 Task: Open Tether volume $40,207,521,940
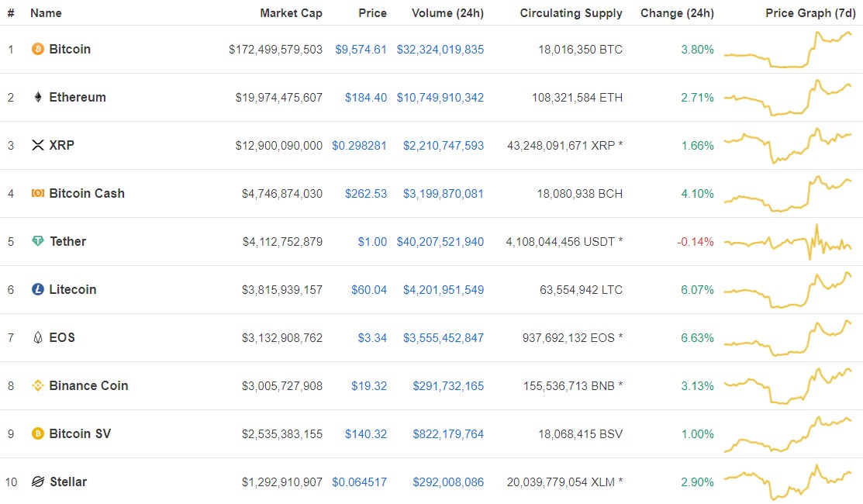[440, 242]
